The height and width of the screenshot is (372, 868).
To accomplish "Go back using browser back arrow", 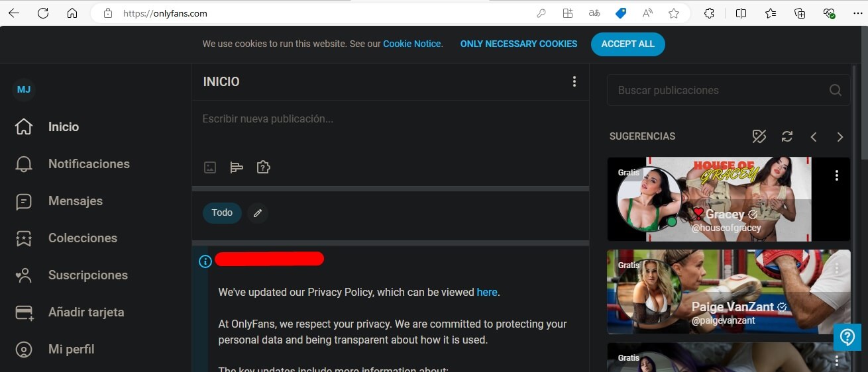I will point(14,13).
